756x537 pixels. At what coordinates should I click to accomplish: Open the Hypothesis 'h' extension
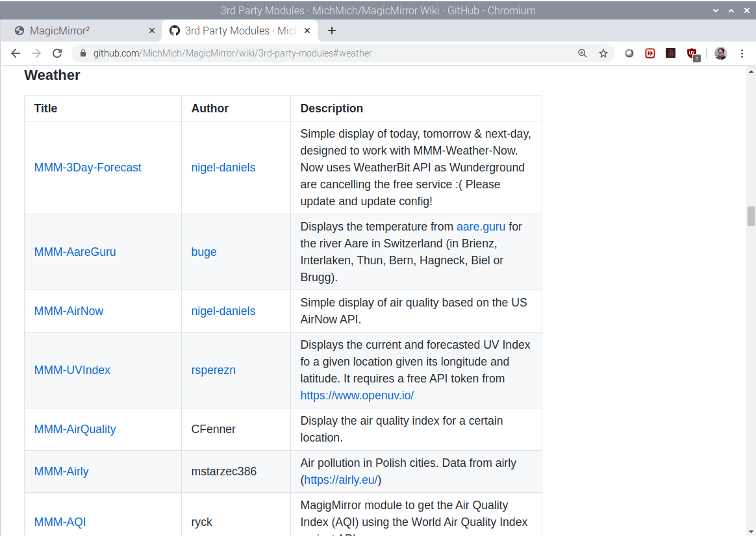point(671,53)
